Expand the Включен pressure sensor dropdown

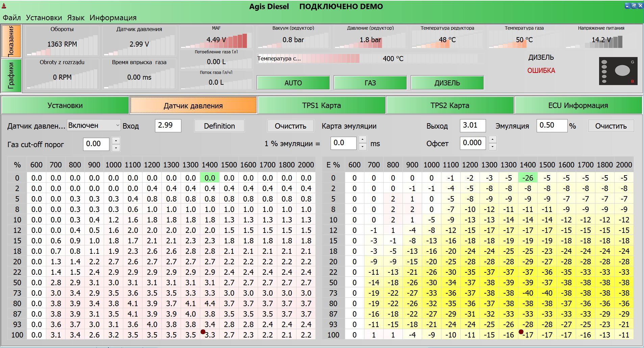click(x=94, y=125)
